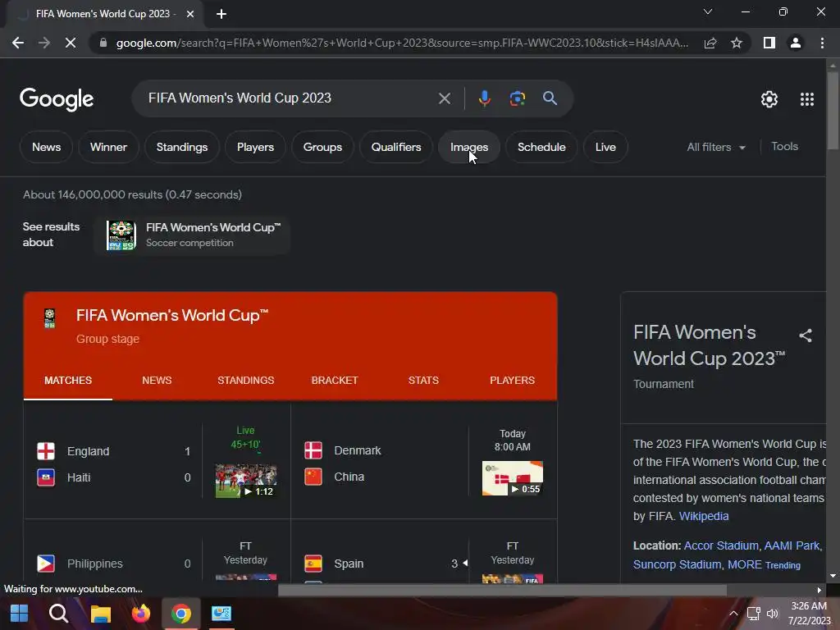
Task: Select the Schedule filter chip
Action: coord(541,147)
